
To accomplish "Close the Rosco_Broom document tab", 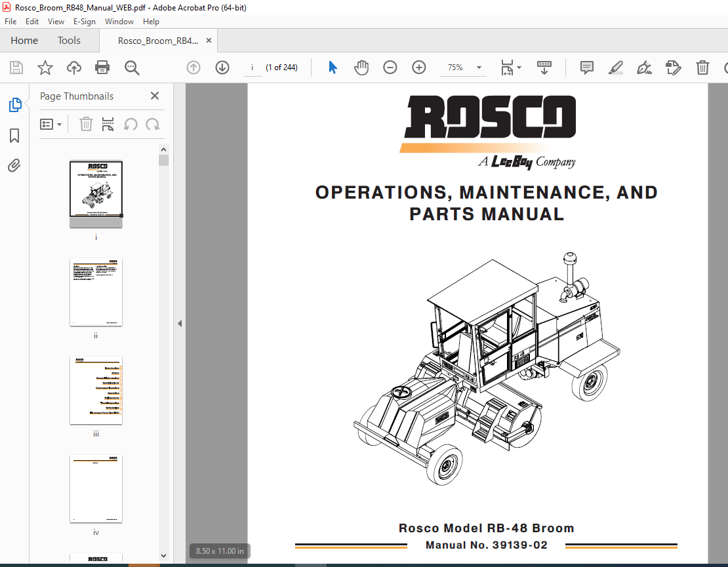I will point(209,41).
